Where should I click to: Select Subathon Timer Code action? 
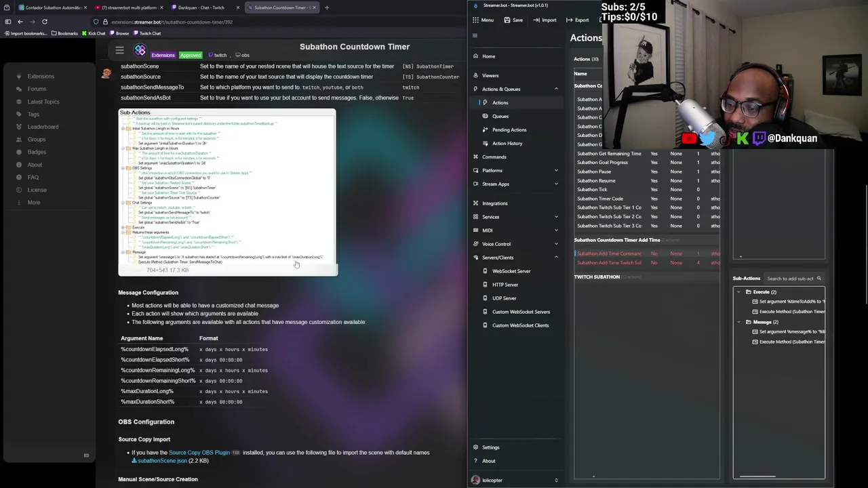pos(647,199)
